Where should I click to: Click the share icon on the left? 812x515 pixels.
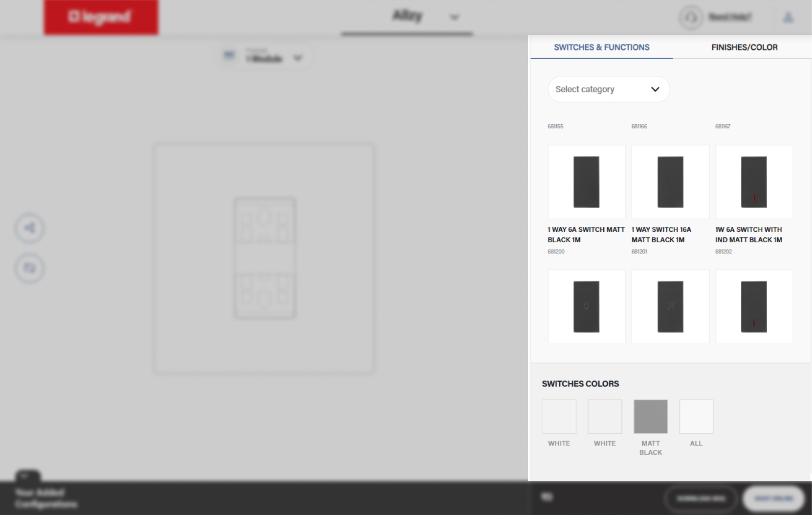point(30,228)
